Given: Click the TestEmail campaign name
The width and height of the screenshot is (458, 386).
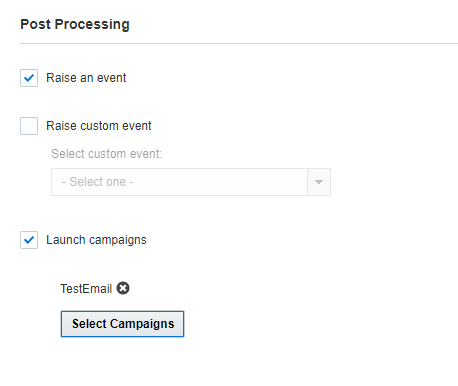Looking at the screenshot, I should point(86,289).
